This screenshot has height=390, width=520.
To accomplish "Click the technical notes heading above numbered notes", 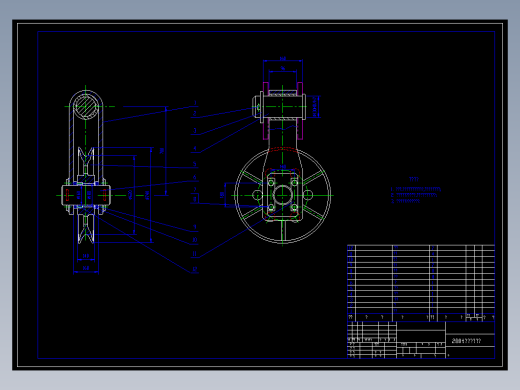I will [414, 179].
